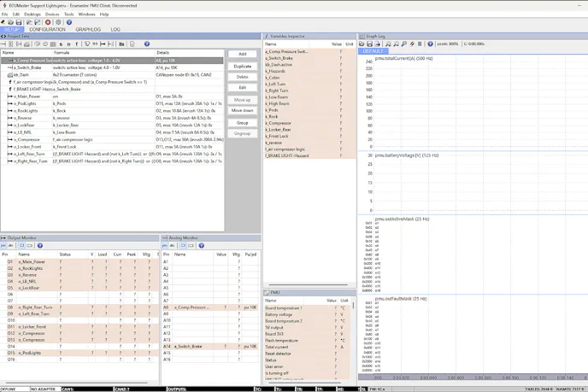The image size is (588, 392).
Task: Click the 'f' icon in Project Tree toolbar
Action: point(77,44)
